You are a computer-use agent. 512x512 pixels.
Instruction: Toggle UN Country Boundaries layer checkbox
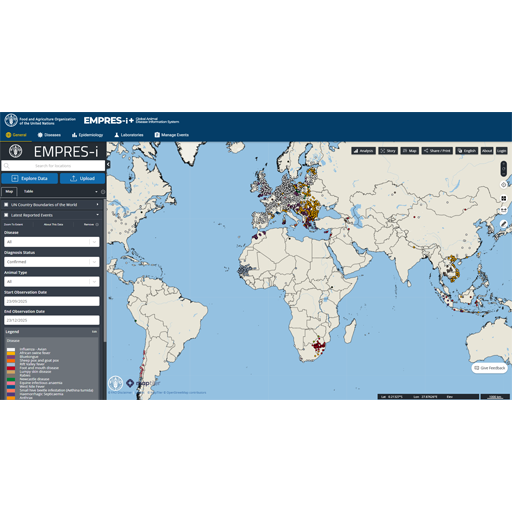(6, 205)
